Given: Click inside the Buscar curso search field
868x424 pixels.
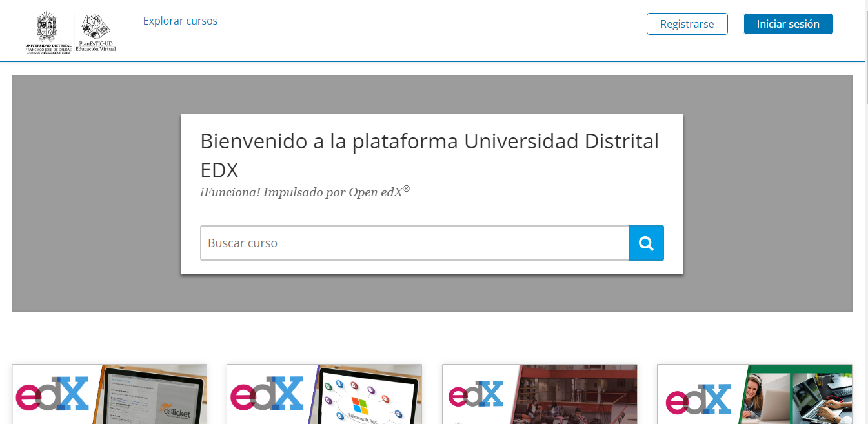Looking at the screenshot, I should pyautogui.click(x=414, y=243).
